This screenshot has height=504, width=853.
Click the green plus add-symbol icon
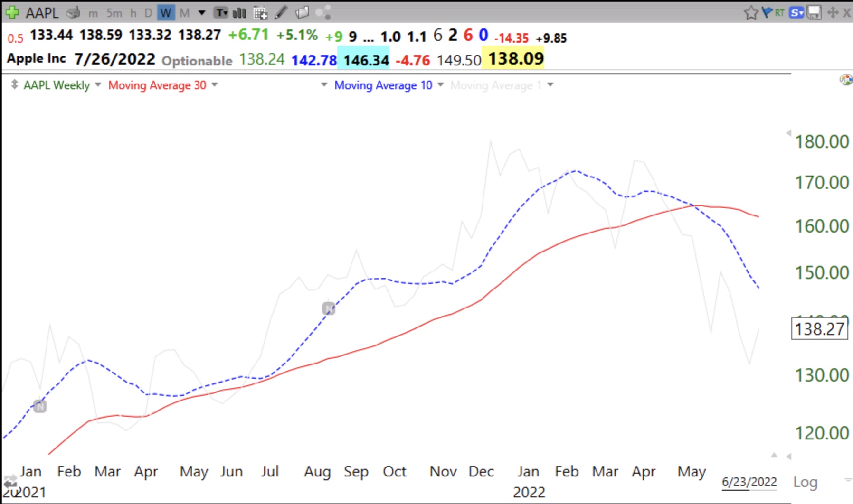click(12, 12)
